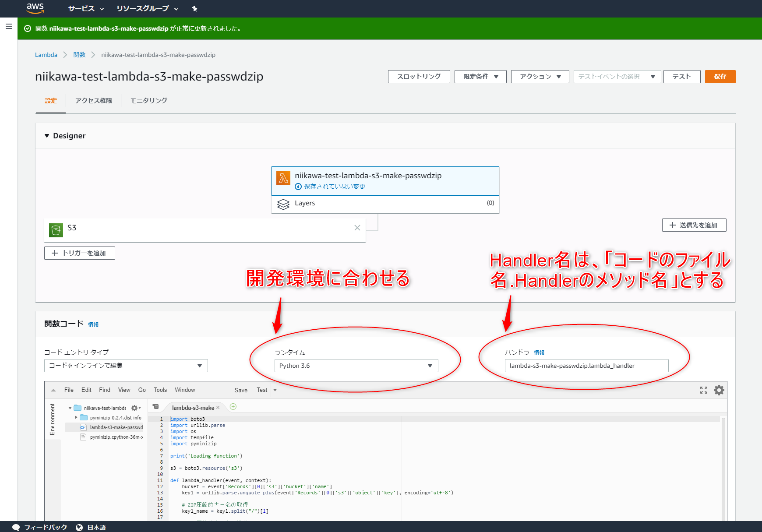Toggle the Environment panel in the editor
Viewport: 762px width, 532px height.
[53, 419]
